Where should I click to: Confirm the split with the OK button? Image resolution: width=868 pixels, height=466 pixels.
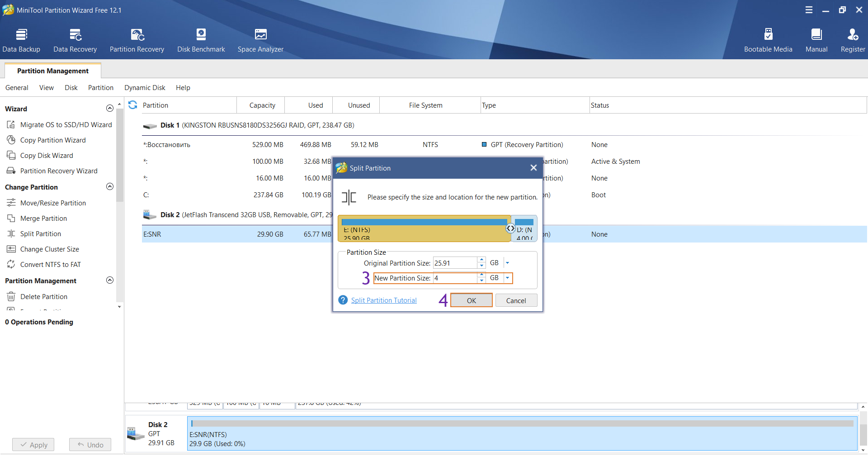[x=471, y=301]
